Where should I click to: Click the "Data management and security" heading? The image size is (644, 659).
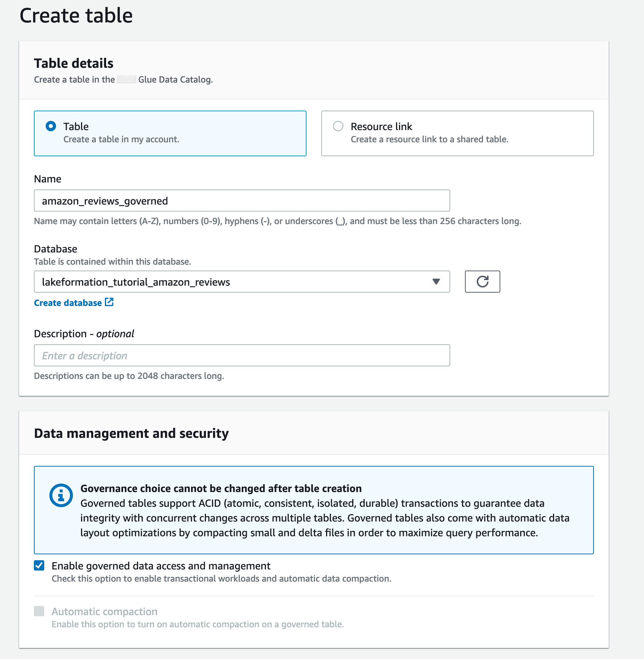coord(131,433)
